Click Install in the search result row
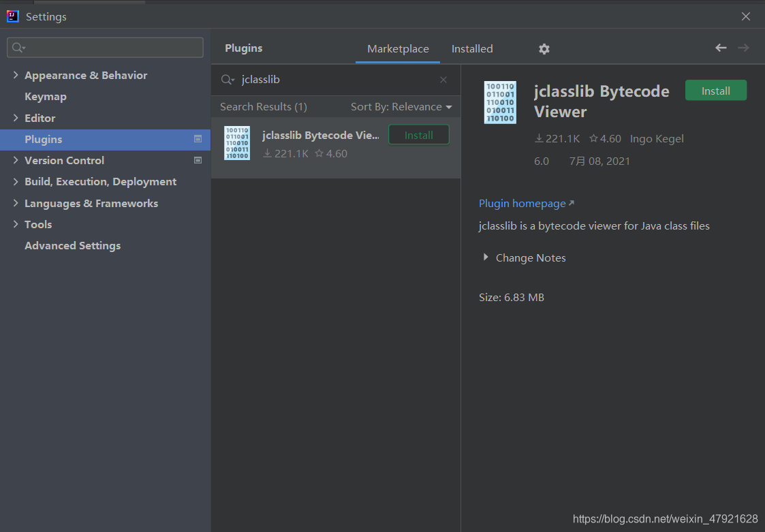Viewport: 765px width, 532px height. 418,135
